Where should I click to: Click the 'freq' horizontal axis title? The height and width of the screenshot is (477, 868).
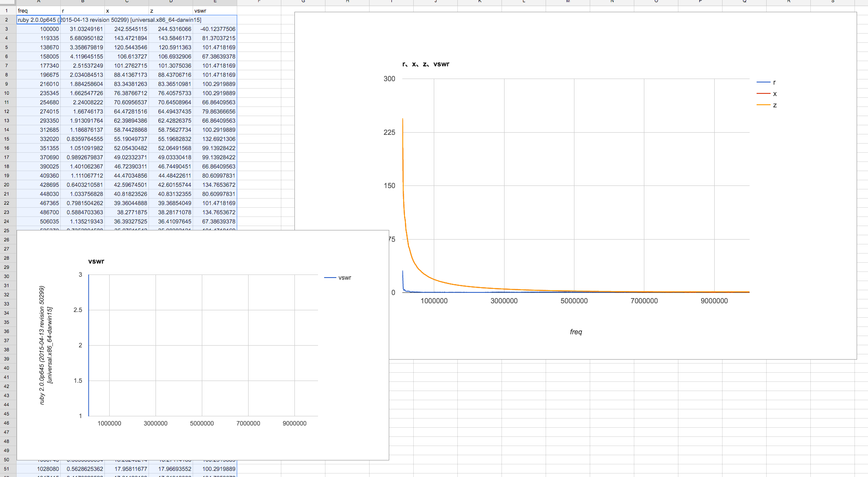[x=576, y=332]
